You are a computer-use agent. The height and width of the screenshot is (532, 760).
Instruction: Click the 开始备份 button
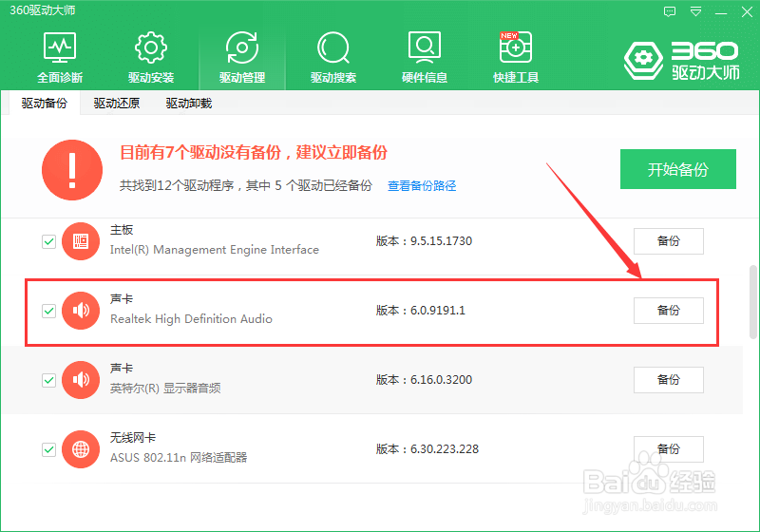(678, 169)
